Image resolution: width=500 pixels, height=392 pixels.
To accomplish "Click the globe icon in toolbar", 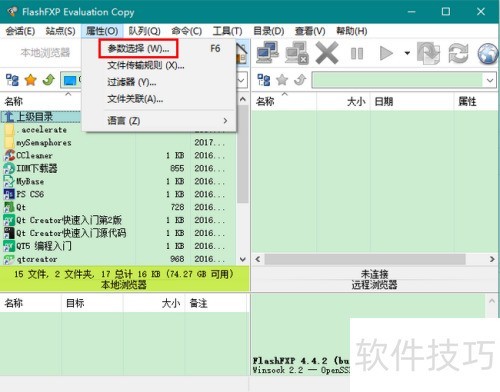I will [x=488, y=53].
